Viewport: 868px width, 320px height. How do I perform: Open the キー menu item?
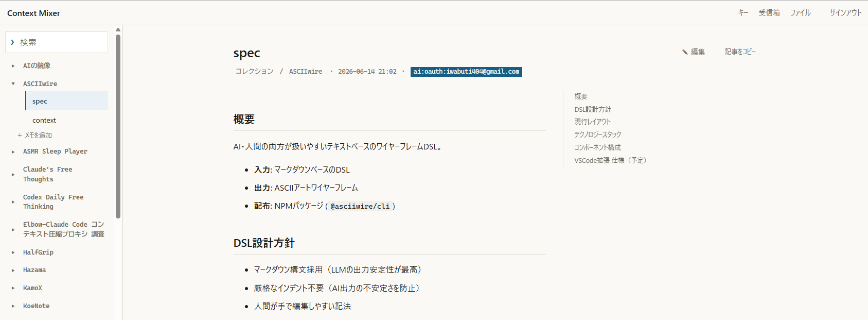coord(743,13)
